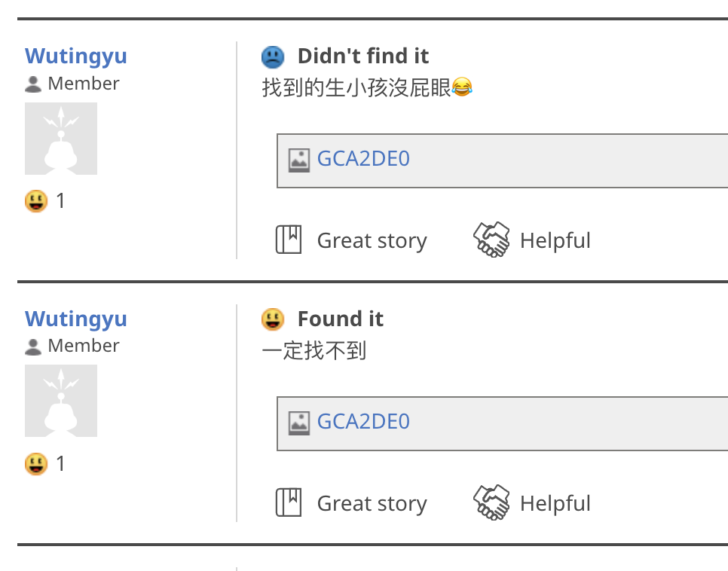The width and height of the screenshot is (728, 571).
Task: Click the frowning face Didn't find it icon
Action: (272, 56)
